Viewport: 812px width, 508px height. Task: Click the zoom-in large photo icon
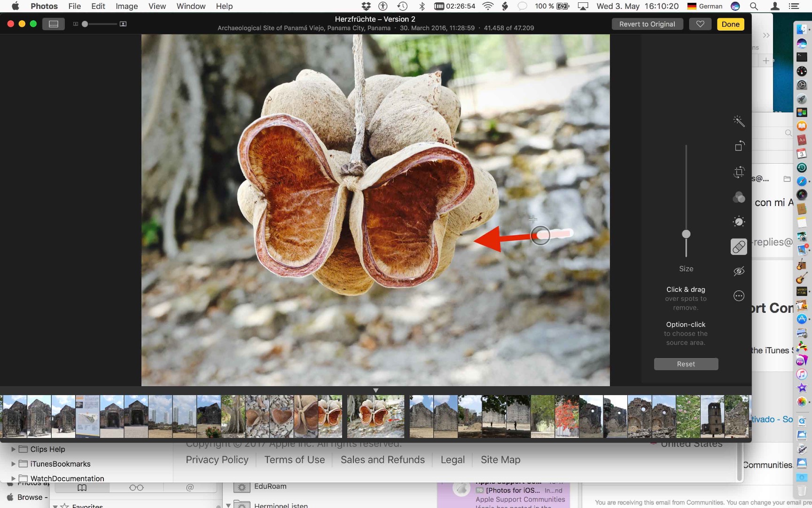pyautogui.click(x=123, y=24)
